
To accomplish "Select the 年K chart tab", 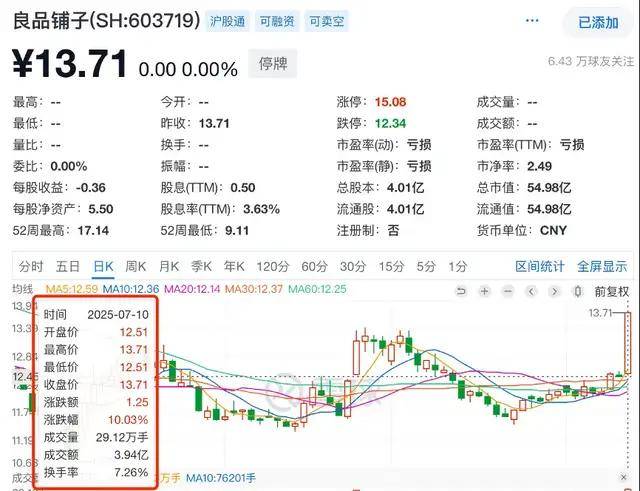I will tap(234, 267).
